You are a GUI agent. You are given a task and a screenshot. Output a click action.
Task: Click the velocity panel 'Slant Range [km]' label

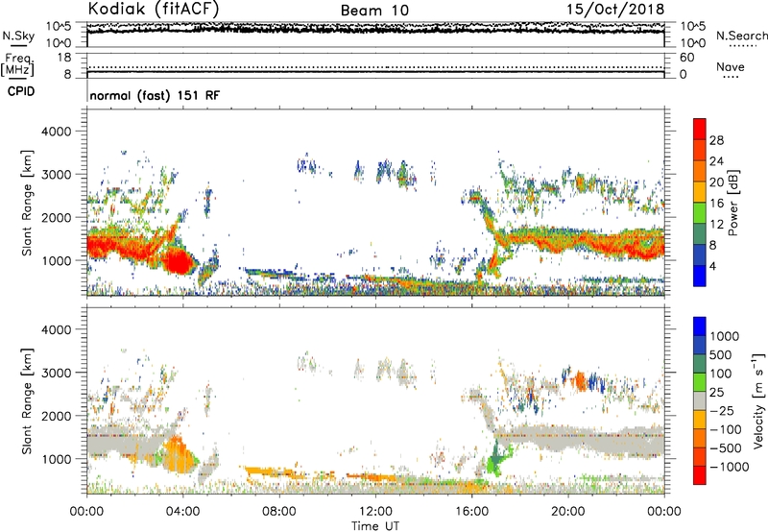coord(27,400)
